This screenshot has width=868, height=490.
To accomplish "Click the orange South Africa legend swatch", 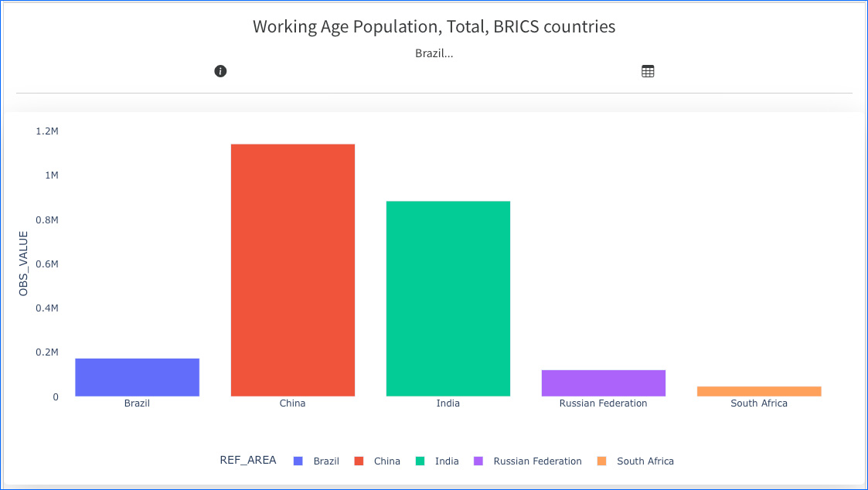I will pyautogui.click(x=602, y=461).
